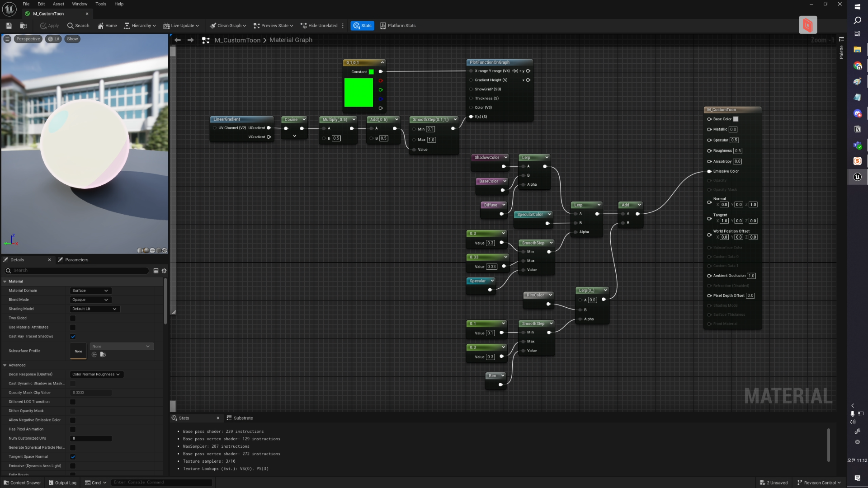Toggle Tangent Space Normal checkbox
Viewport: 868px width, 488px height.
[x=73, y=457]
